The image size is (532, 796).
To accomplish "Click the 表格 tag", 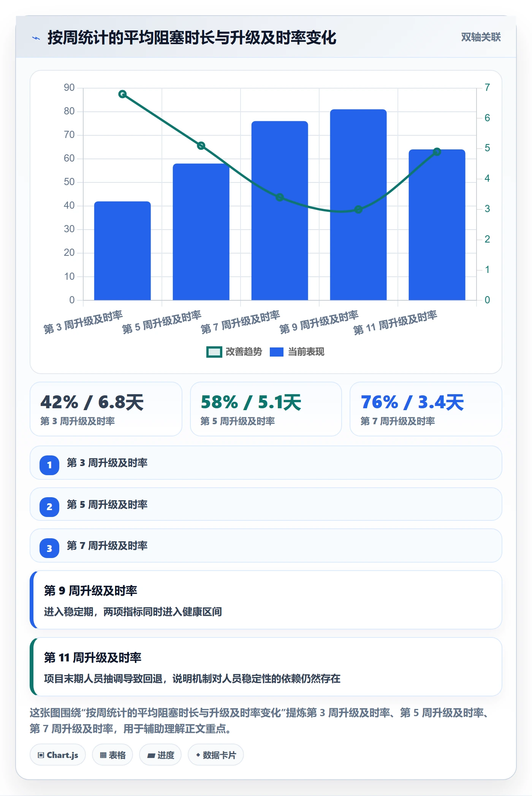I will 112,755.
